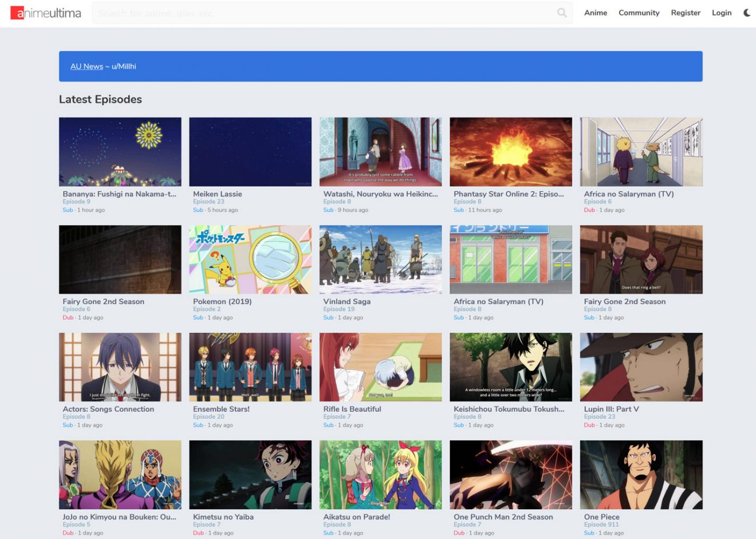
Task: Click the One Punch Man 2nd Season title
Action: click(503, 517)
